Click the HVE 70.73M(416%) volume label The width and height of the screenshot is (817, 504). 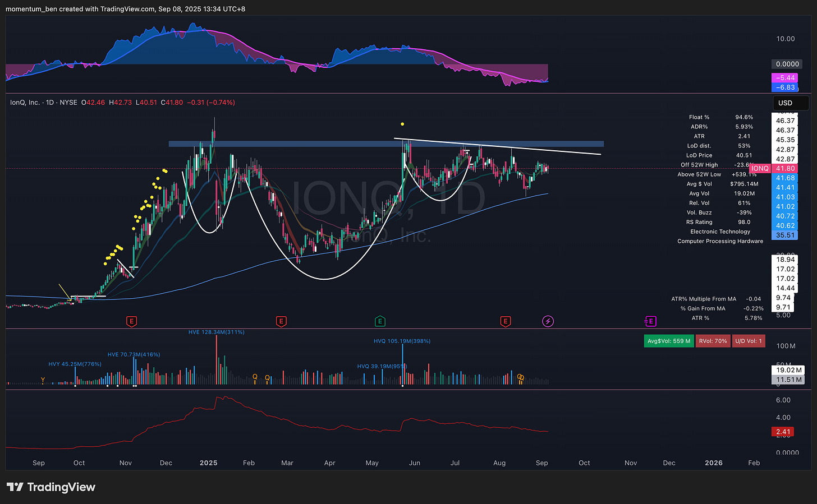(x=134, y=354)
